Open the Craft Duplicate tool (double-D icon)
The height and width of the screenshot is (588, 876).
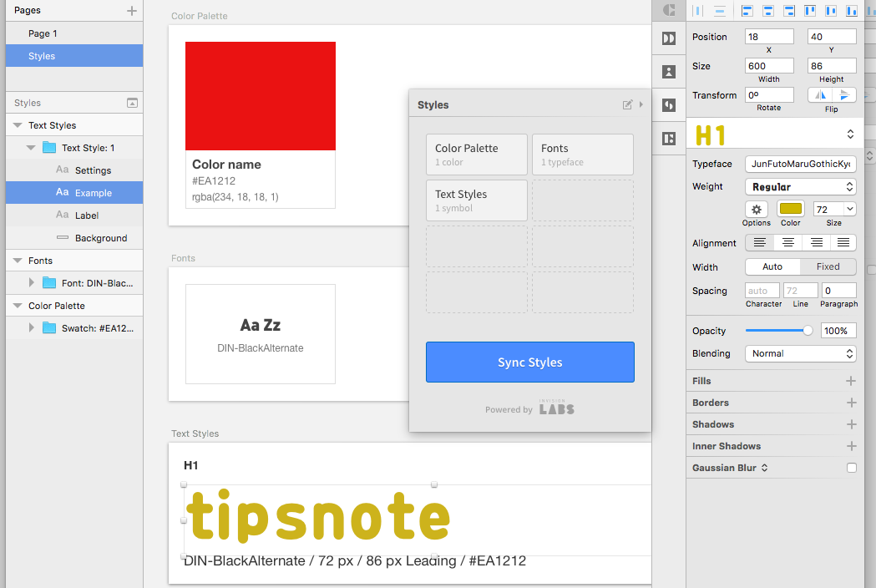tap(669, 38)
